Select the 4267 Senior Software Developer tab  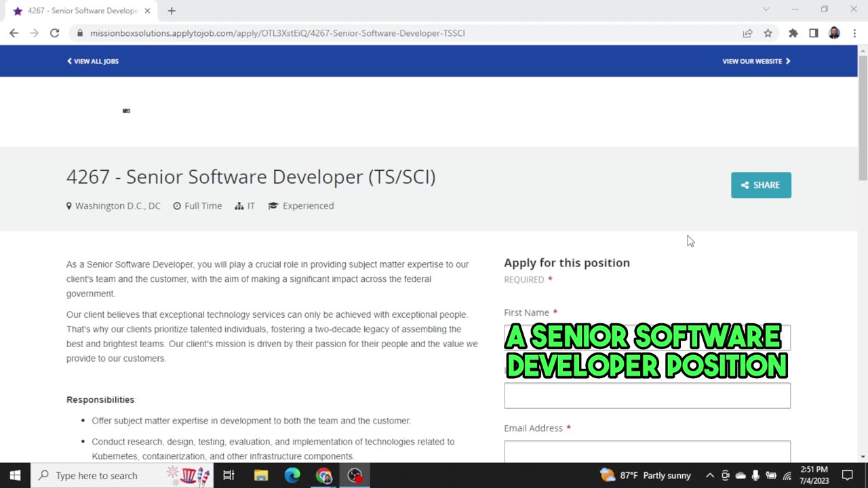[x=82, y=11]
